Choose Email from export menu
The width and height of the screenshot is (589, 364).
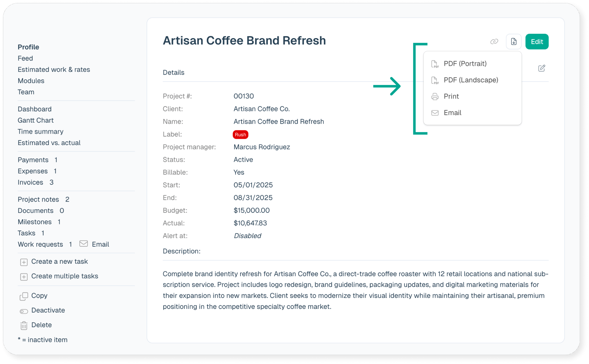coord(452,113)
